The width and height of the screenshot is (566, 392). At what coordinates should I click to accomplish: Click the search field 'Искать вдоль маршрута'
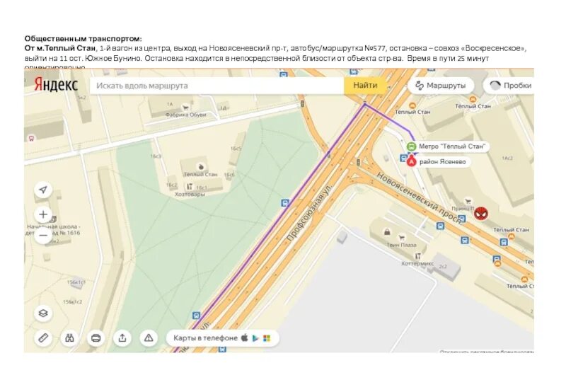tap(216, 86)
